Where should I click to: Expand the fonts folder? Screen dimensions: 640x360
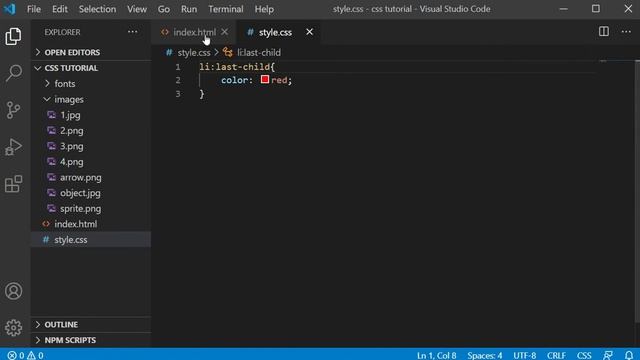pyautogui.click(x=91, y=83)
